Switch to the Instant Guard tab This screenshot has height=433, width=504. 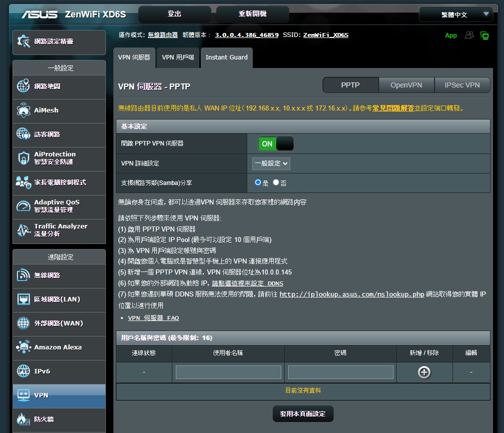tap(226, 57)
